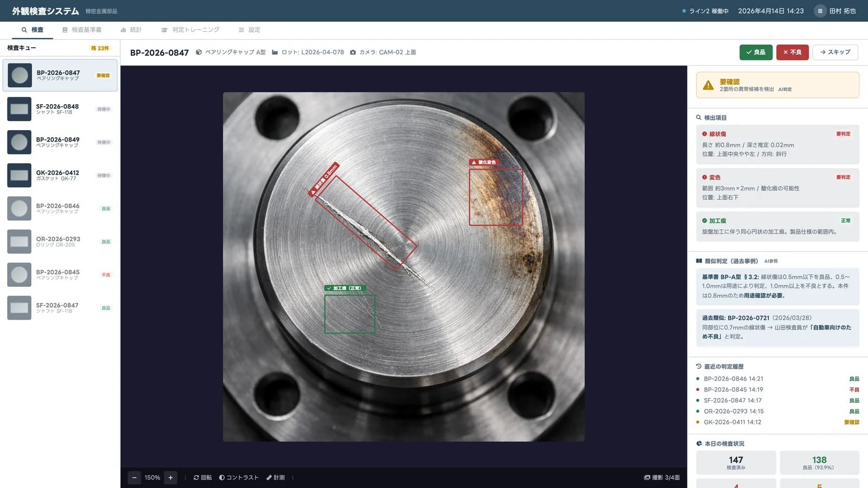Click the 要確認 warning triangle icon
Viewport: 868px width, 488px height.
(x=708, y=85)
